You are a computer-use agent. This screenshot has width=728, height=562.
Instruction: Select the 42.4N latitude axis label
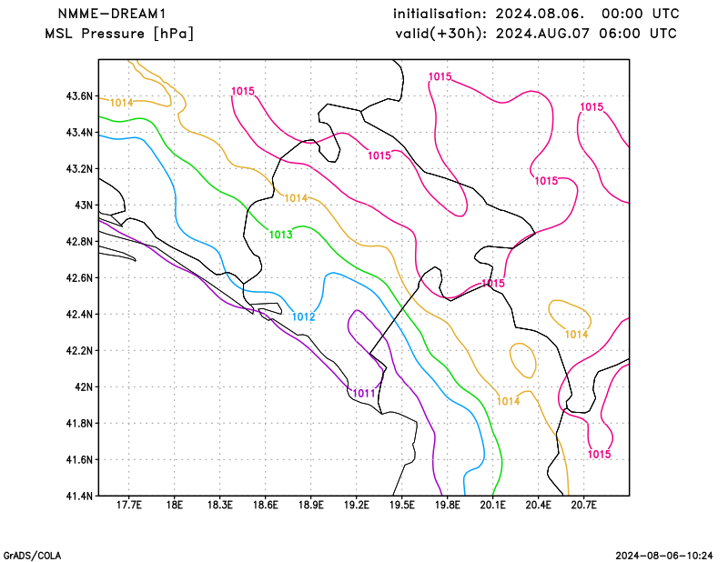point(79,314)
